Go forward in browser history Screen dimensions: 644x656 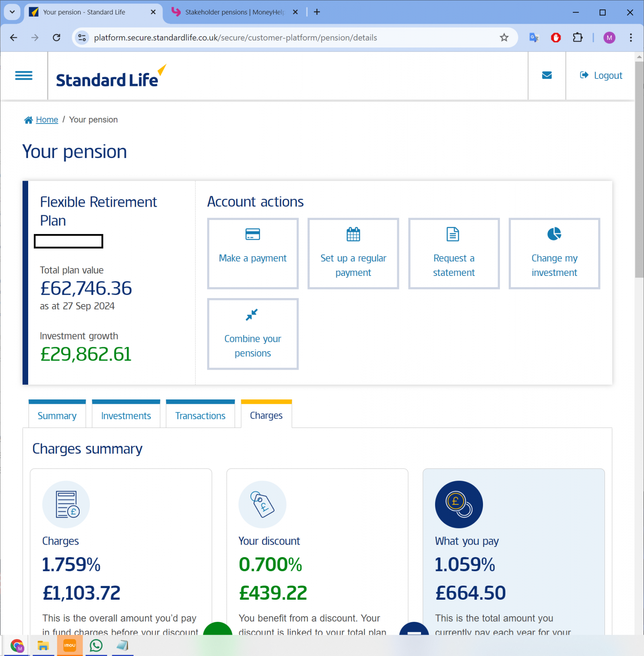[35, 37]
